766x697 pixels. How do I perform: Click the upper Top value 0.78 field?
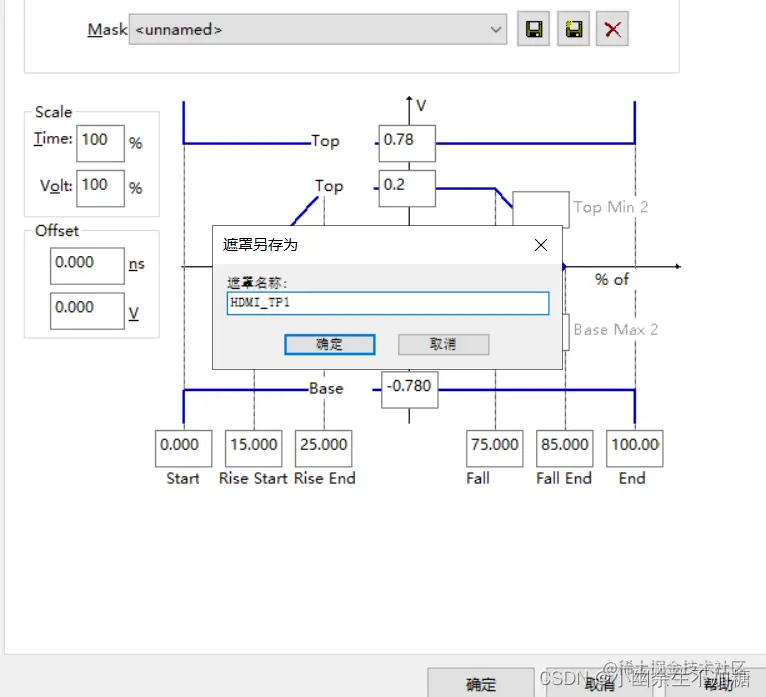coord(407,143)
